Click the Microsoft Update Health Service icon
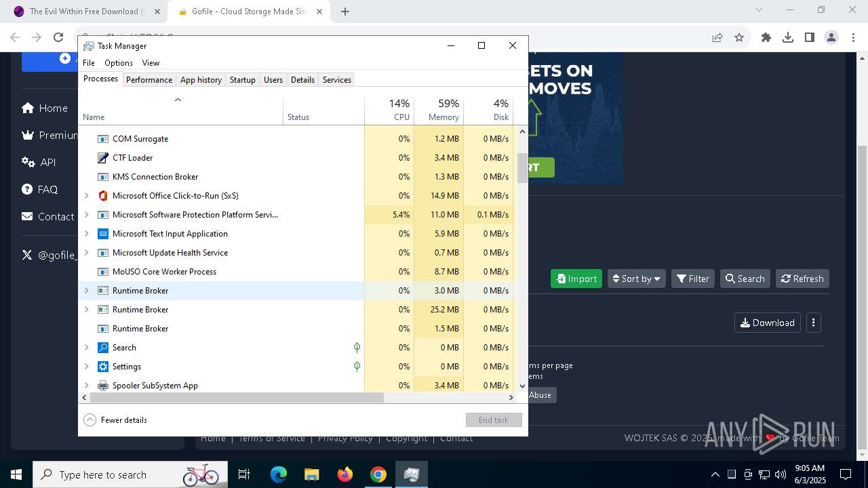The image size is (868, 488). coord(103,253)
